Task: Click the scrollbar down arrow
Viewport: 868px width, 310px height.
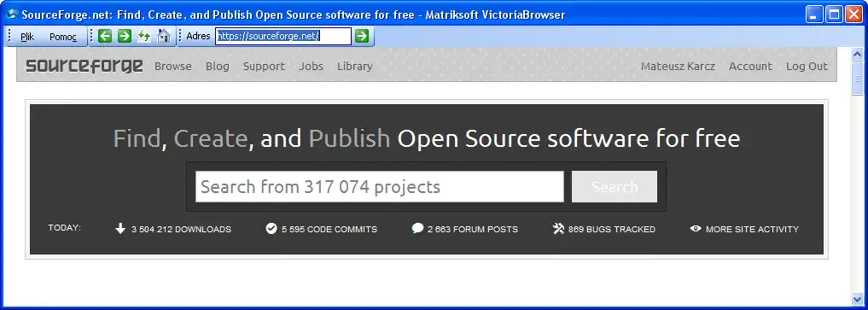Action: (x=858, y=300)
